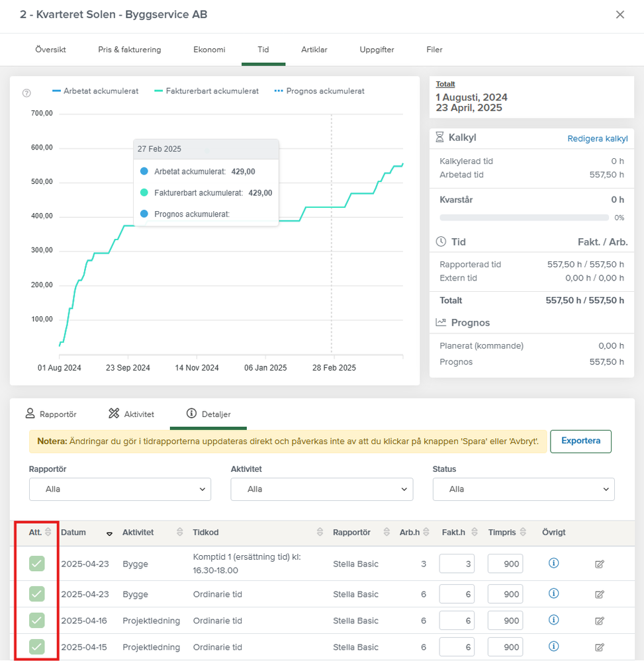Image resolution: width=644 pixels, height=661 pixels.
Task: Open the Status filter dropdown
Action: [x=524, y=489]
